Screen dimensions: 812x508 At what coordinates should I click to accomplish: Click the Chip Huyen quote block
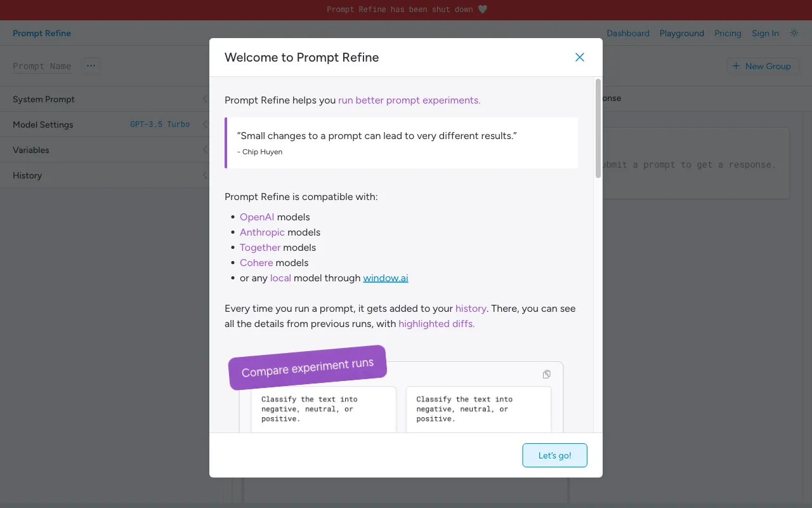401,143
